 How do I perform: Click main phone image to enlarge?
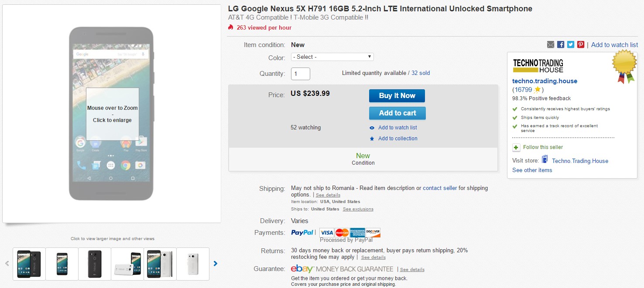click(x=111, y=114)
